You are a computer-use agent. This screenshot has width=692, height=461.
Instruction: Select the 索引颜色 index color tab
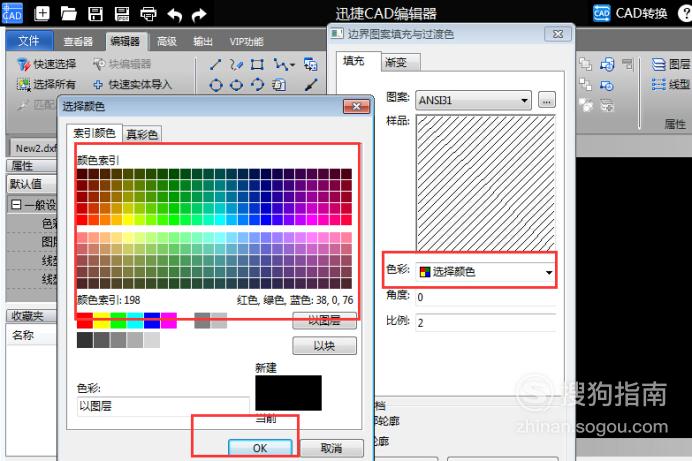94,133
